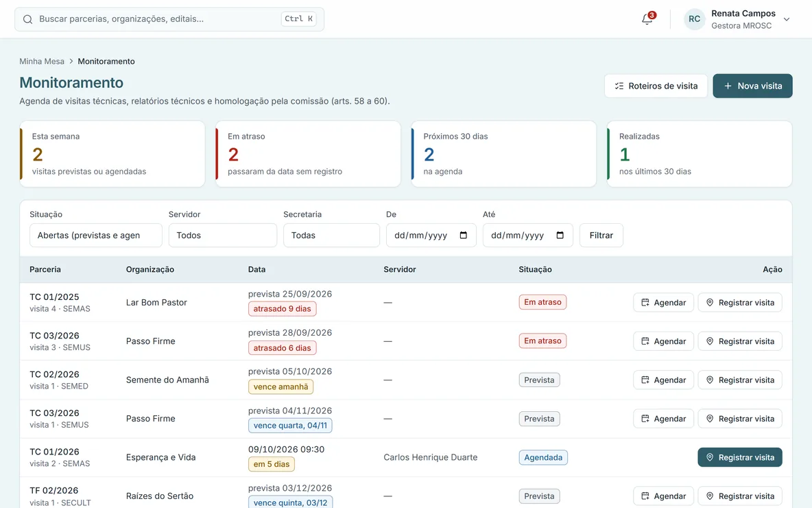Click the RC user avatar

point(695,19)
